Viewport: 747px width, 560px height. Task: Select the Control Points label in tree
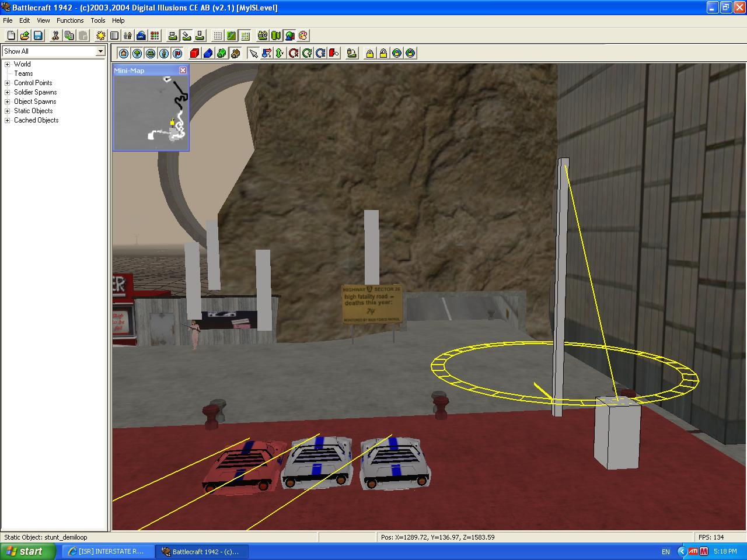pyautogui.click(x=33, y=83)
